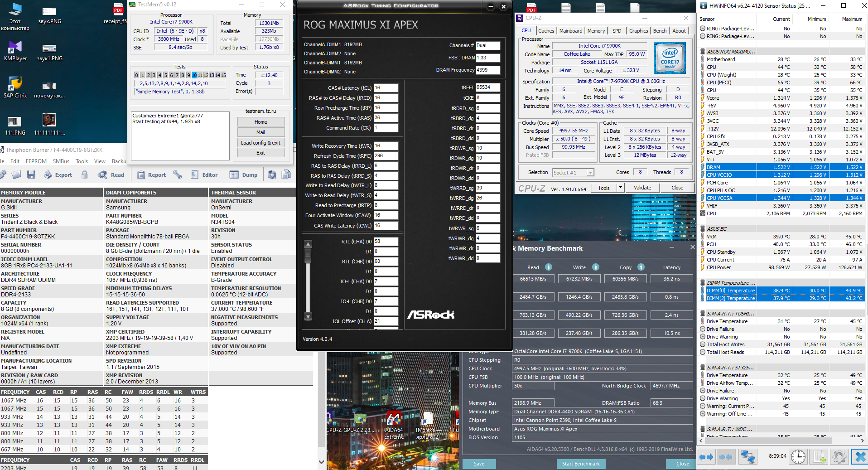
Task: Click the Save button in AIDA64 benchmark
Action: click(x=479, y=464)
